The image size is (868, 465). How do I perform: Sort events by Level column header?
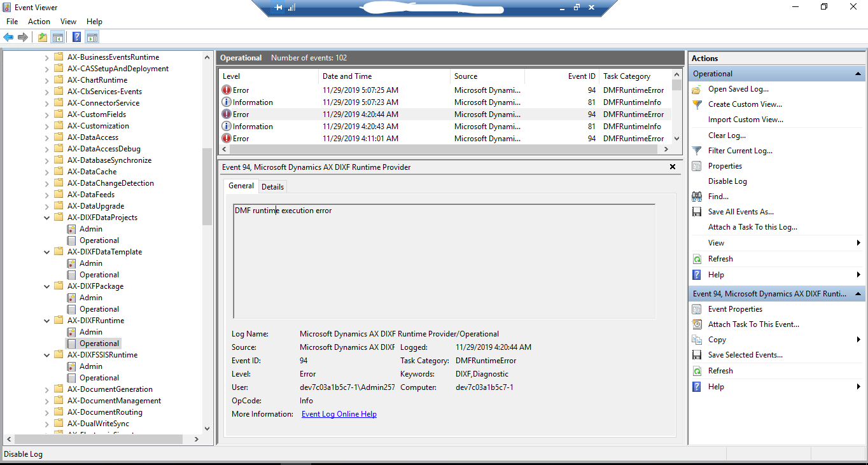[x=269, y=76]
